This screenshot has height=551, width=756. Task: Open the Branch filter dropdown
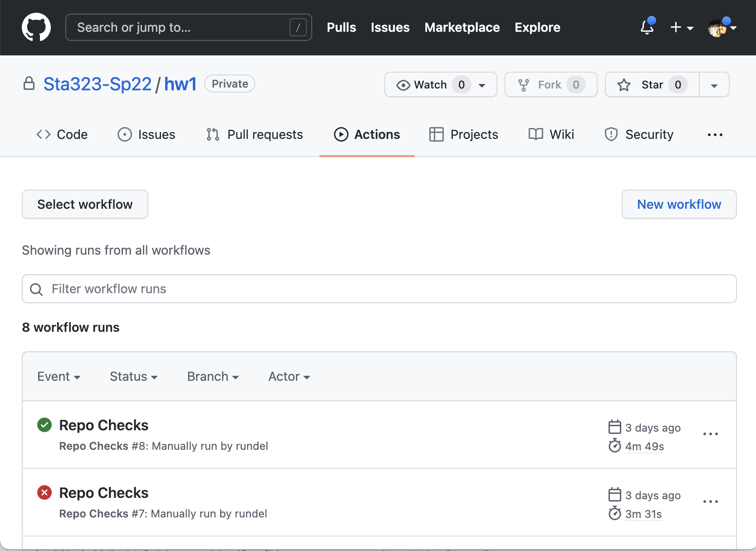(212, 376)
